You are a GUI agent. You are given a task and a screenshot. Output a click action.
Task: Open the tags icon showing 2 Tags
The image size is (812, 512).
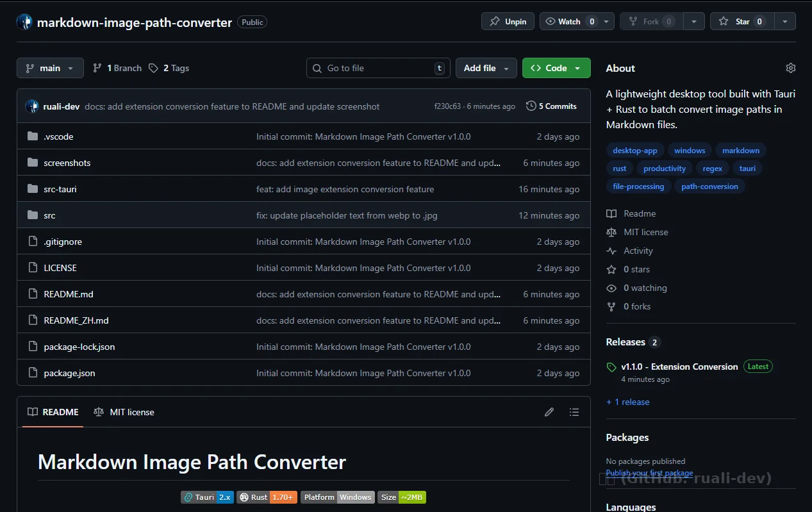(153, 67)
